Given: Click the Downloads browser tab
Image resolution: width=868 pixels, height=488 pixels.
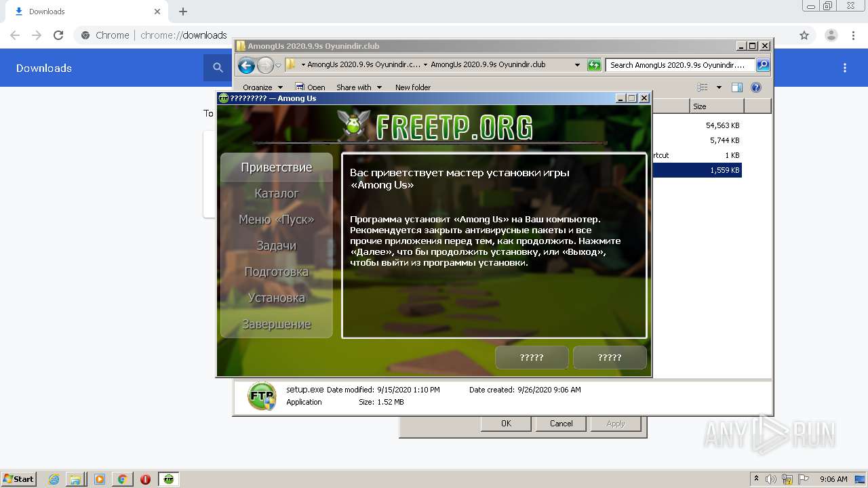Looking at the screenshot, I should tap(86, 12).
